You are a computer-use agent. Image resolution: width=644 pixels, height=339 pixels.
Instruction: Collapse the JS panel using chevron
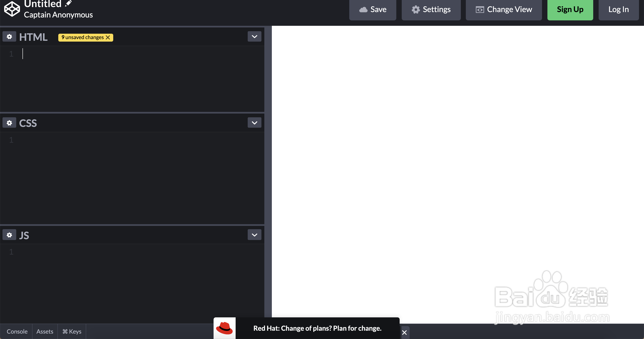(x=254, y=235)
